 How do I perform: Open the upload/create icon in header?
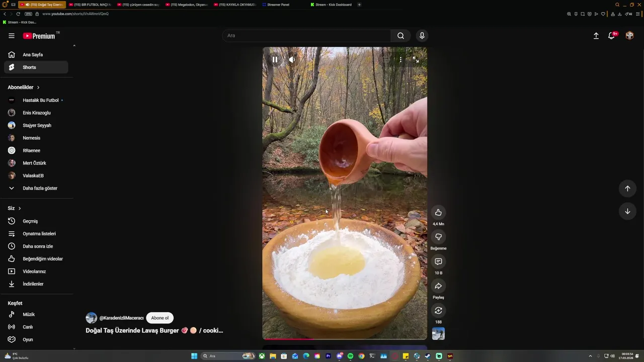point(596,36)
